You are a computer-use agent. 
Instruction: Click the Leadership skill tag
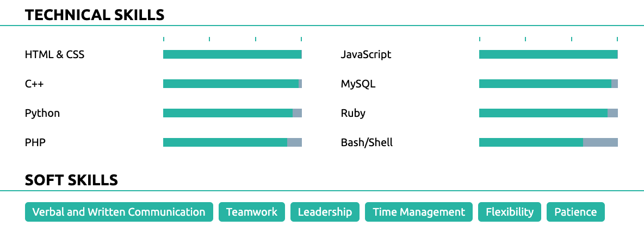pos(325,212)
